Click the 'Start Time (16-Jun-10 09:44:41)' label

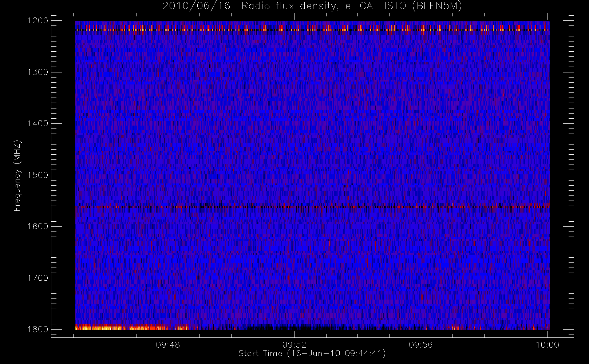click(312, 353)
